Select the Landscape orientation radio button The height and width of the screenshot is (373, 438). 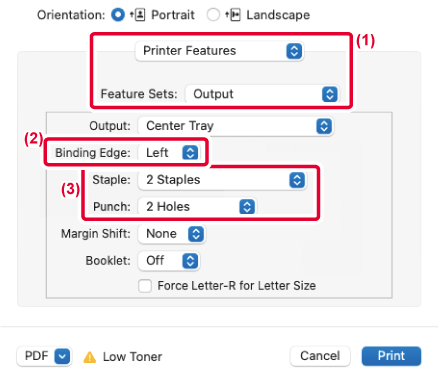click(x=213, y=15)
